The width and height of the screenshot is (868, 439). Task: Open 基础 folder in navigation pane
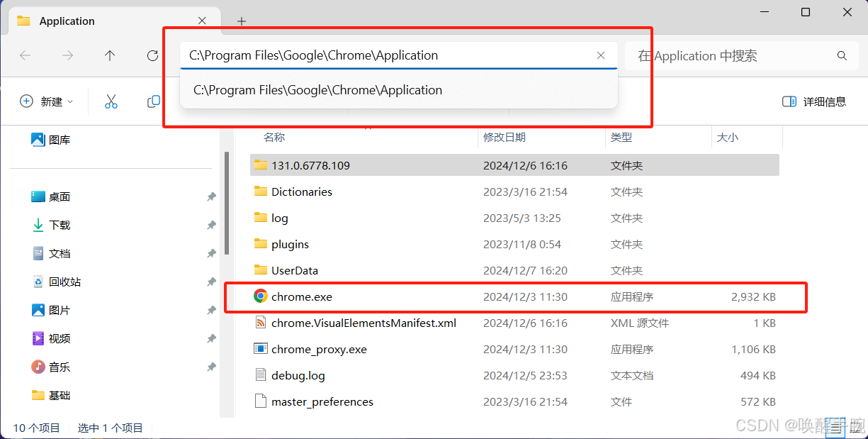click(51, 395)
